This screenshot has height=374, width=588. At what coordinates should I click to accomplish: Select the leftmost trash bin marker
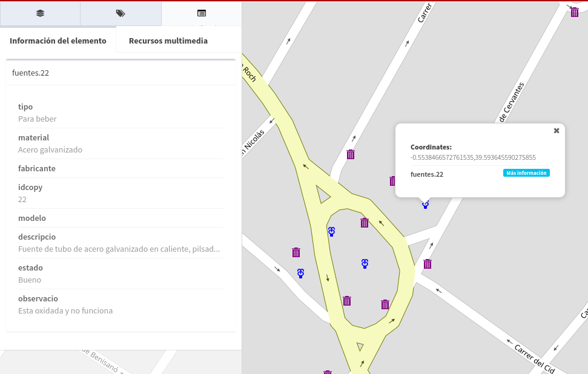pyautogui.click(x=296, y=252)
